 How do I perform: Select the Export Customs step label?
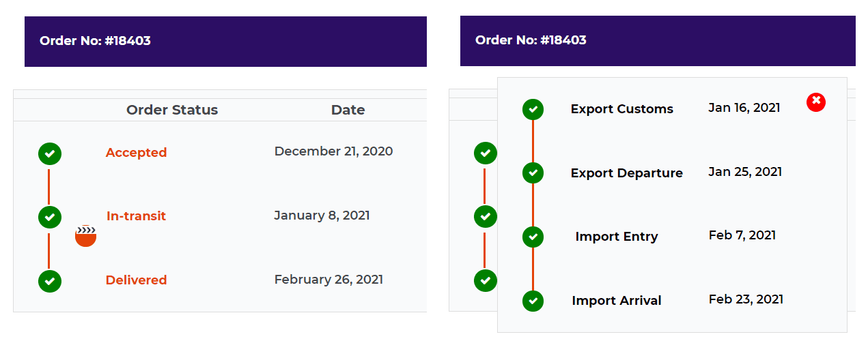622,109
